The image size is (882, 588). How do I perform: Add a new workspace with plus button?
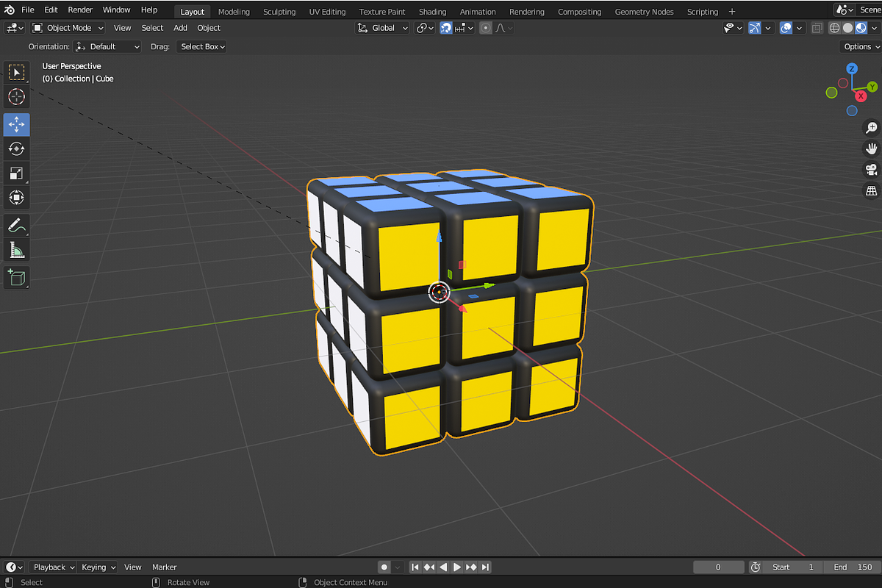pyautogui.click(x=732, y=12)
